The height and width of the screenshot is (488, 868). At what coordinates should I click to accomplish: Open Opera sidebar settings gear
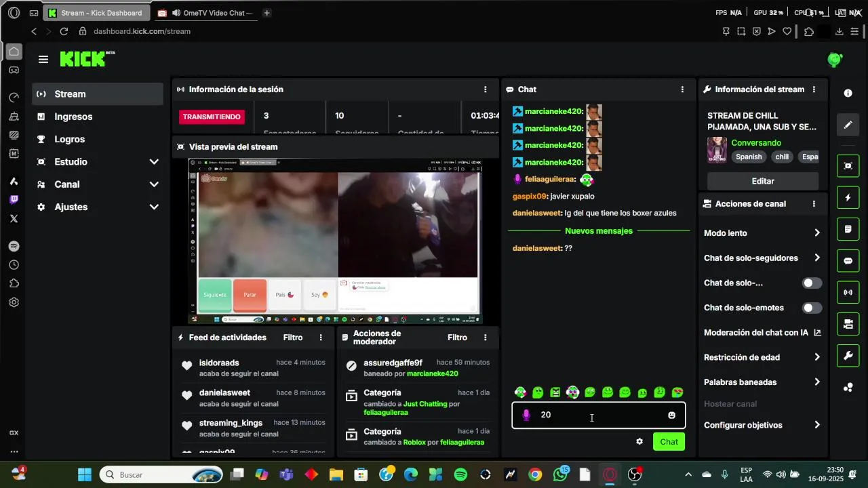click(14, 302)
